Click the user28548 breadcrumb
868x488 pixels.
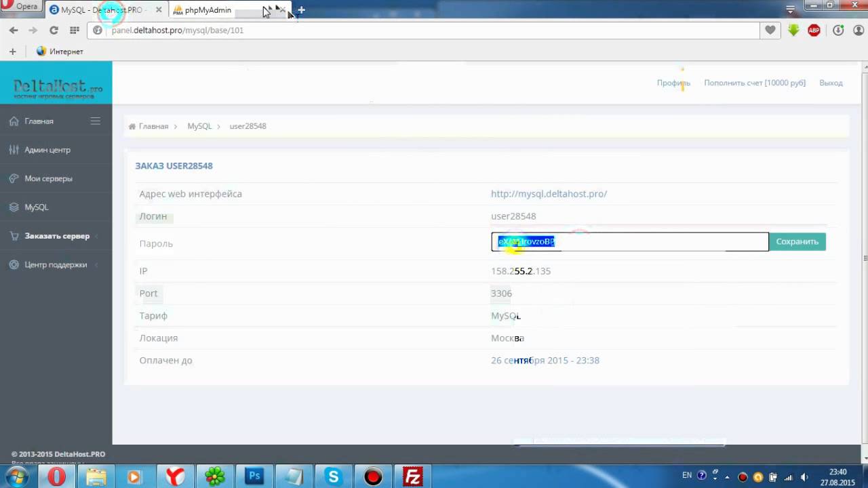click(x=248, y=126)
